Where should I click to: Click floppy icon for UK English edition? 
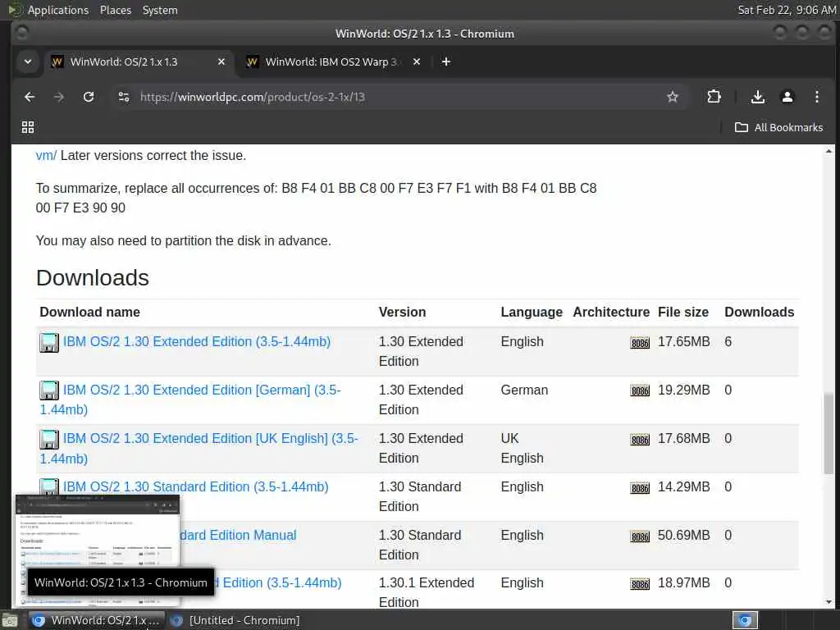point(48,440)
